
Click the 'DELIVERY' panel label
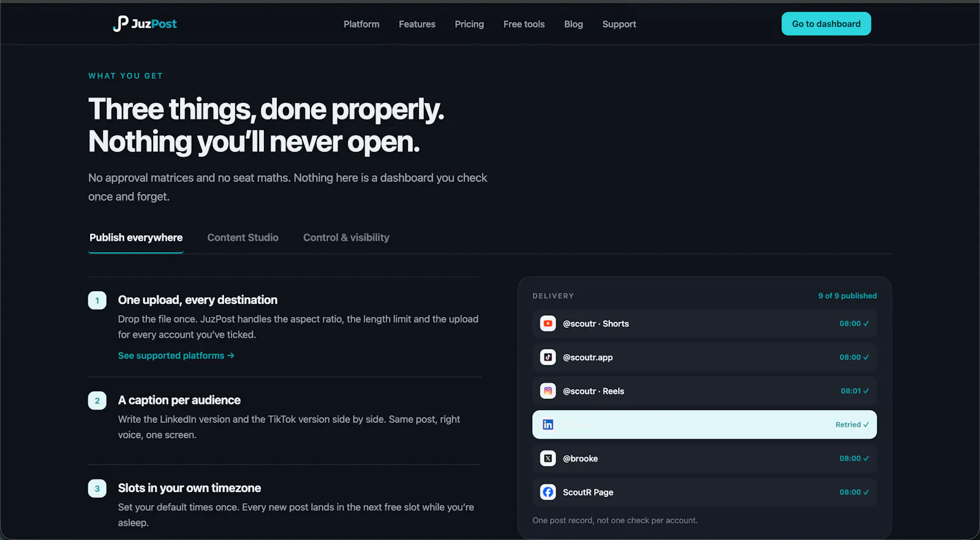pyautogui.click(x=553, y=296)
